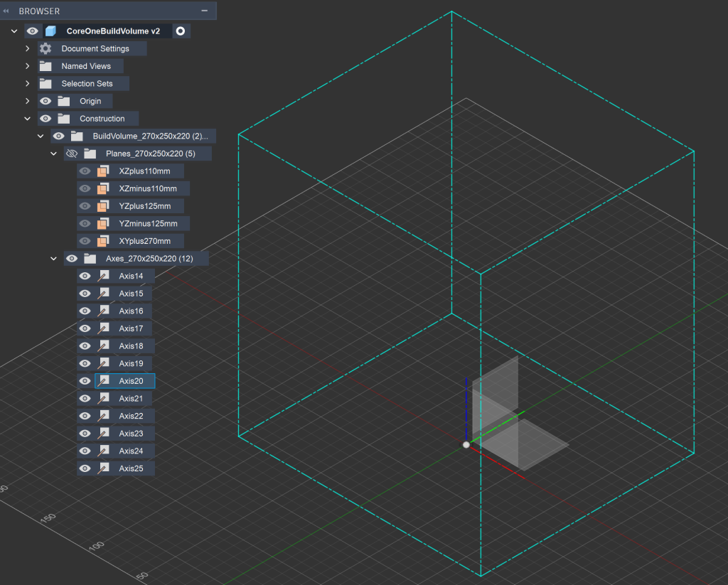Click the XZplus110mm plane icon
The image size is (728, 585).
(103, 171)
